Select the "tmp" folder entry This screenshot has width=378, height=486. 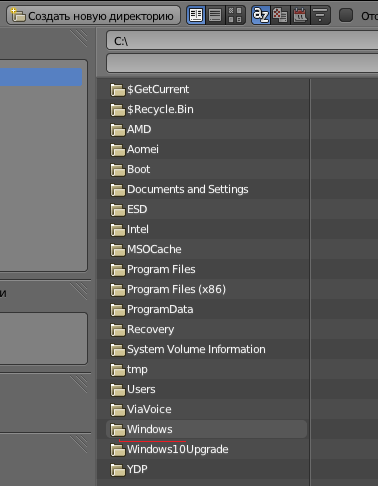pos(137,369)
